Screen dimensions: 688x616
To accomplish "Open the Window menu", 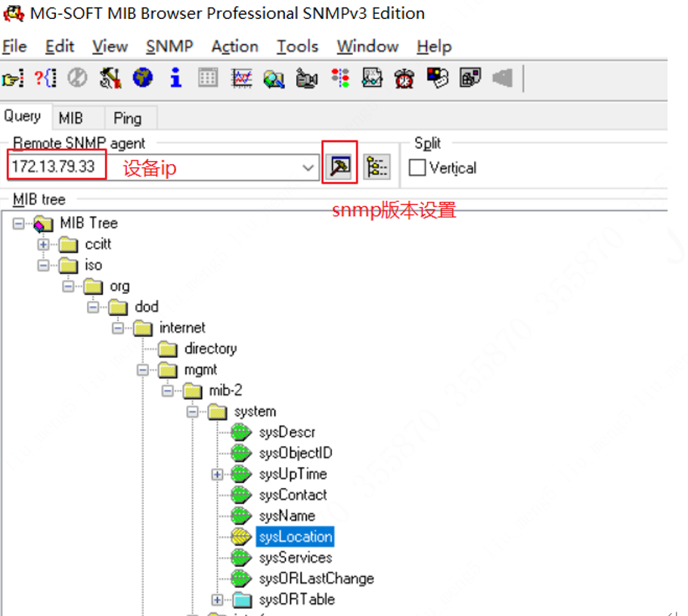I will [x=367, y=47].
